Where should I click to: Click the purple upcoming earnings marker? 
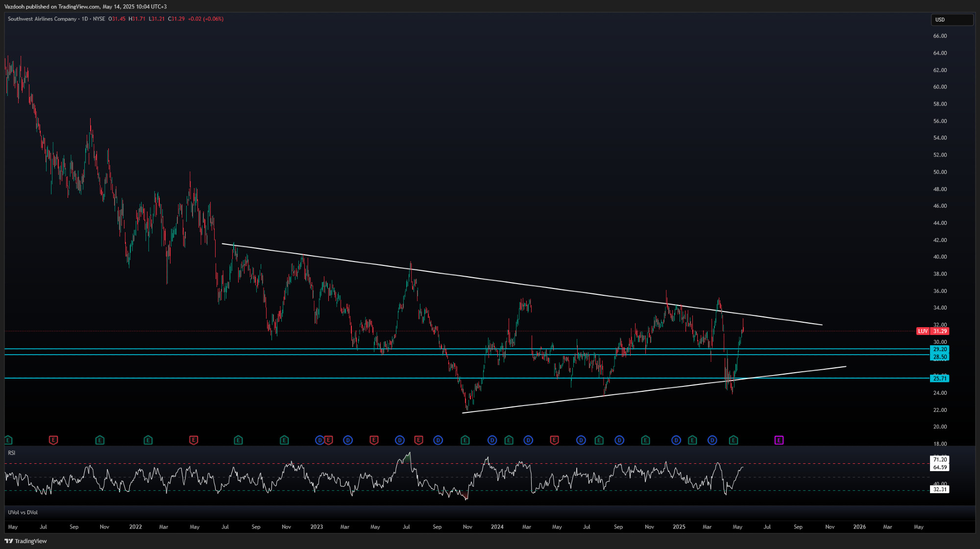coord(779,440)
